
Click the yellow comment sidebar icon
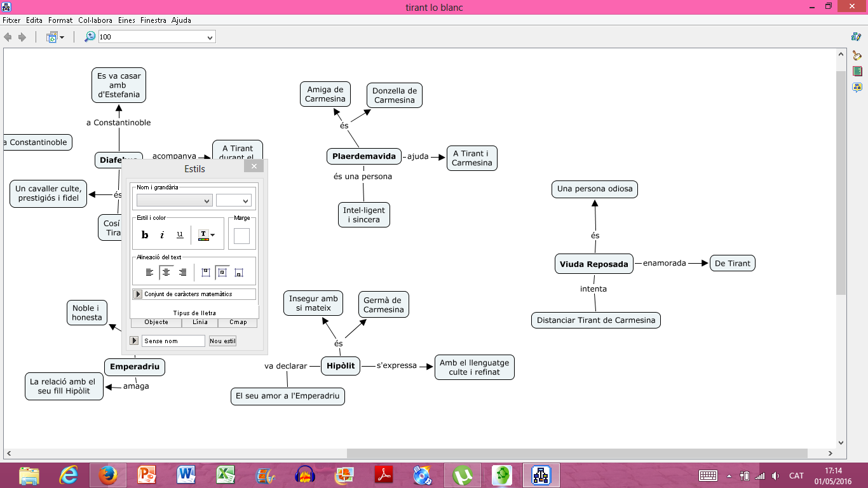point(857,87)
